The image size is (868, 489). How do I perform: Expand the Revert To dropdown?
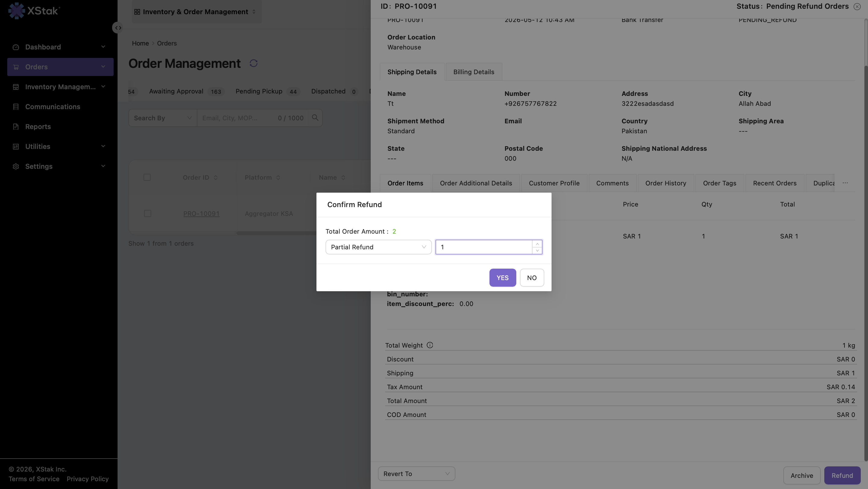pos(417,474)
